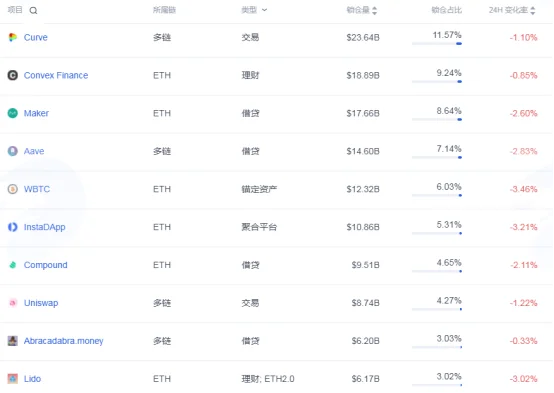Click the search magnifier icon in header

coord(33,10)
